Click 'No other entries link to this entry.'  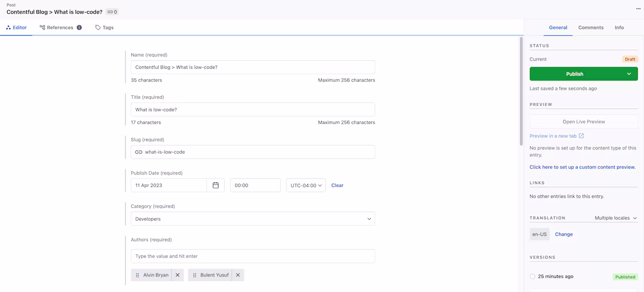(566, 196)
